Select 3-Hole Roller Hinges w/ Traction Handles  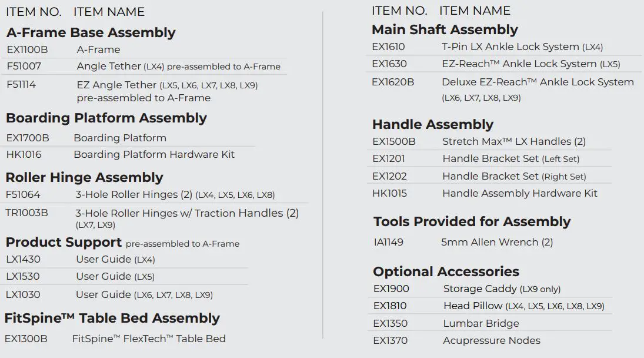click(x=187, y=213)
